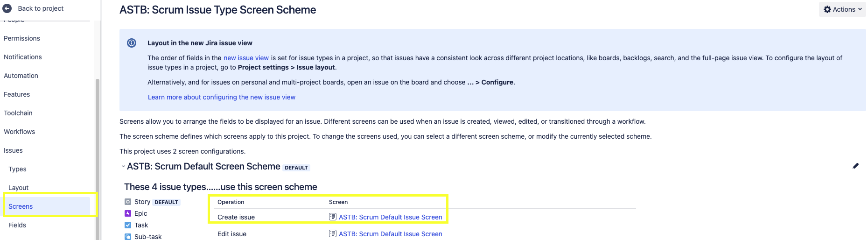Click the screen icon beside Edit issue row
Screen dimensions: 868x240
333,233
